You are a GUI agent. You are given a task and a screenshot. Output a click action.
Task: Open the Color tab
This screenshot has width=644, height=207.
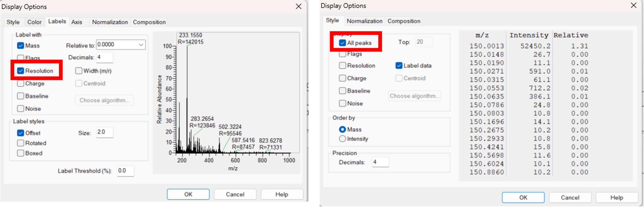34,22
